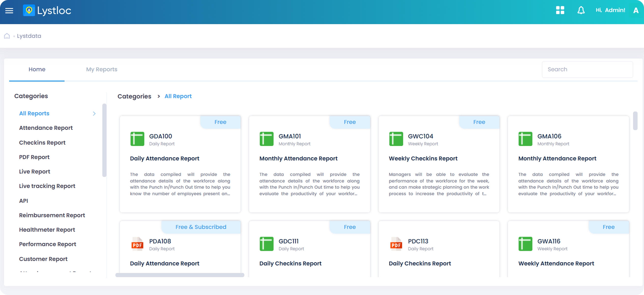Open the notifications bell
This screenshot has width=644, height=295.
click(x=581, y=10)
